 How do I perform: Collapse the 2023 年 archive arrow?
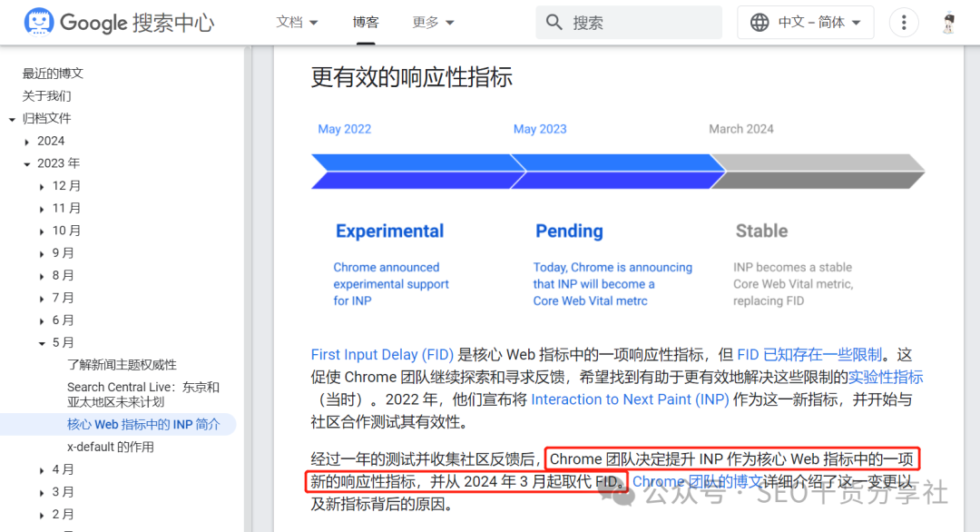point(27,163)
